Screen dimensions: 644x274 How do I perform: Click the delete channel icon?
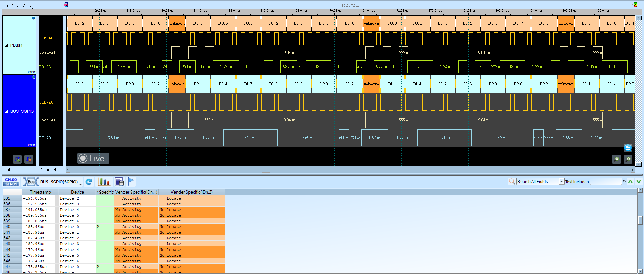point(29,159)
